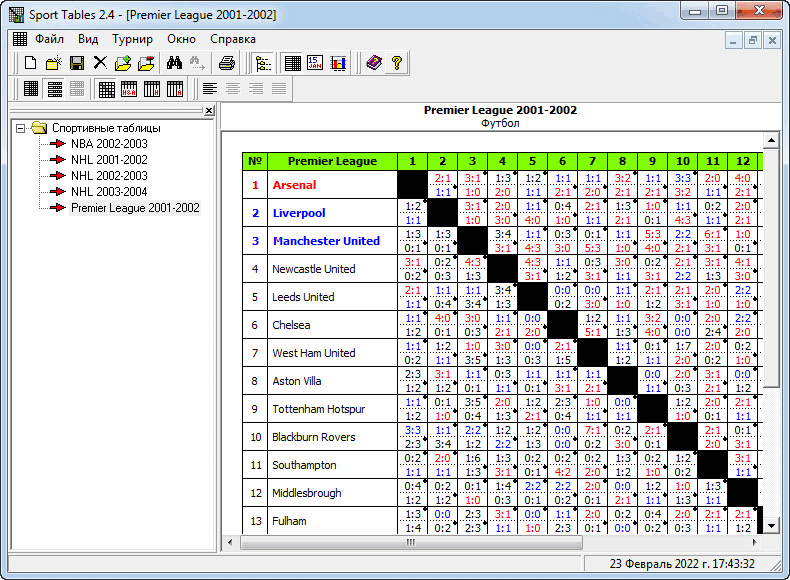The width and height of the screenshot is (790, 580).
Task: Click the Arsenal team row name
Action: [294, 185]
